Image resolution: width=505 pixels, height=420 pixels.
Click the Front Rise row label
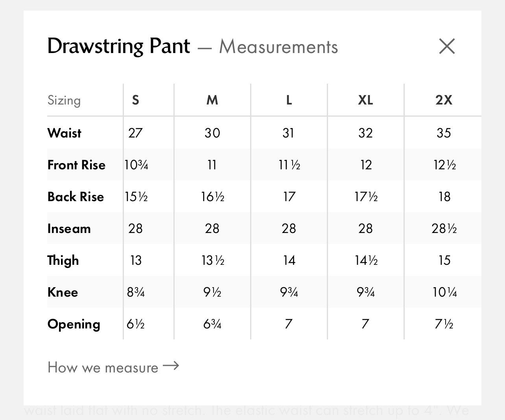pos(77,165)
